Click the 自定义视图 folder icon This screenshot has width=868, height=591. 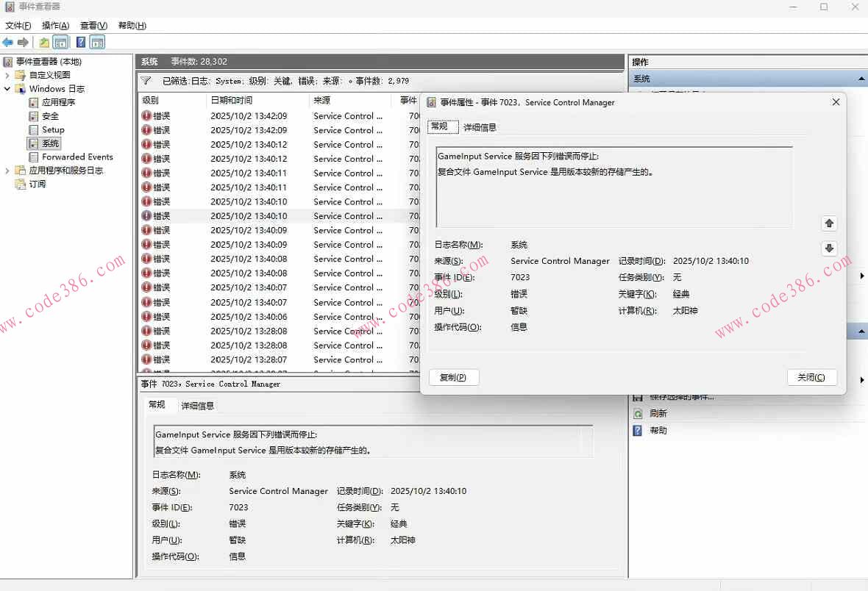(21, 75)
